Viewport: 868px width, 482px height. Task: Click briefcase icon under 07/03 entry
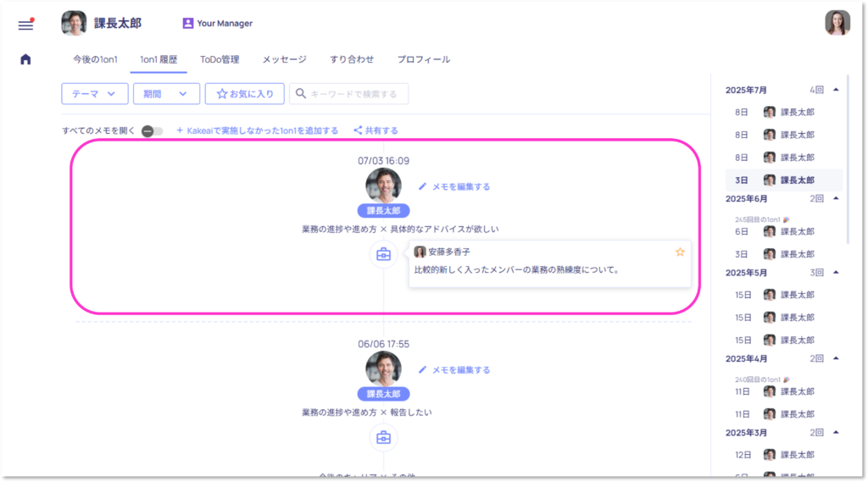pos(384,255)
